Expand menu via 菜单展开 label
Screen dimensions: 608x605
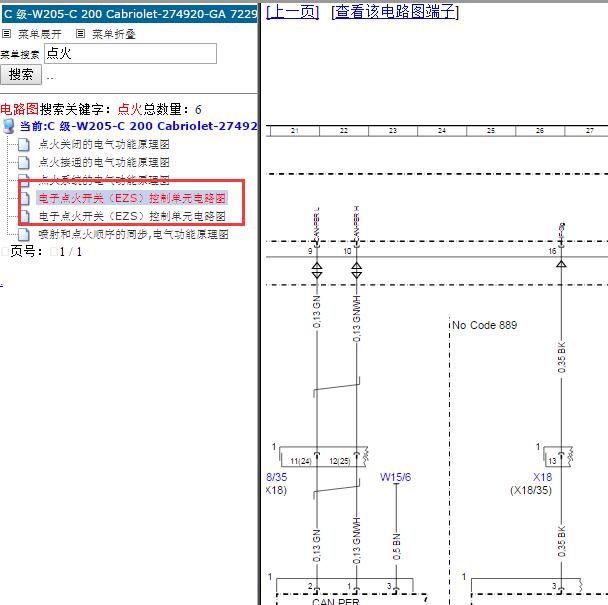(40, 34)
